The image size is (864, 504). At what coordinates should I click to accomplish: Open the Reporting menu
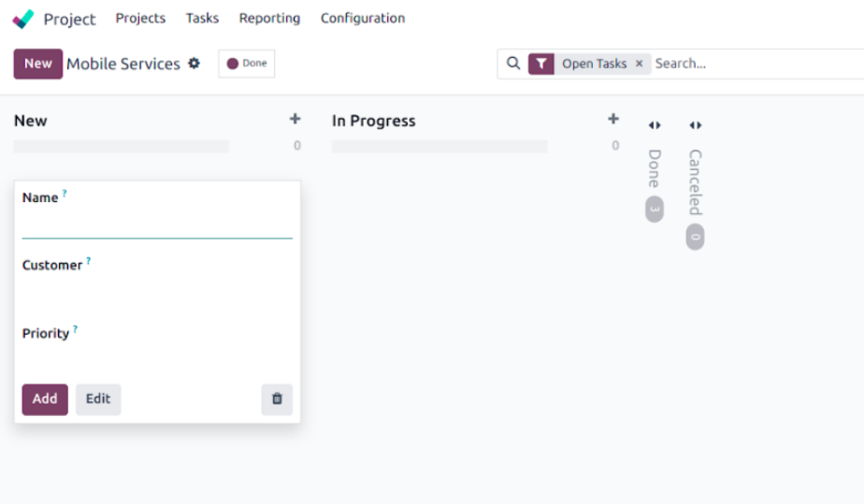click(269, 19)
